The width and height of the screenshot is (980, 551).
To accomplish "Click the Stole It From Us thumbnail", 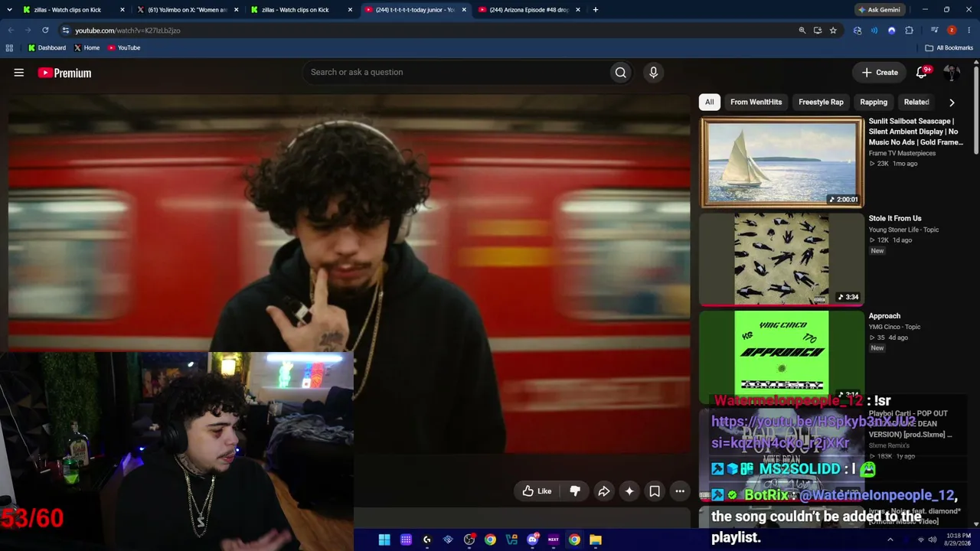I will click(x=782, y=259).
